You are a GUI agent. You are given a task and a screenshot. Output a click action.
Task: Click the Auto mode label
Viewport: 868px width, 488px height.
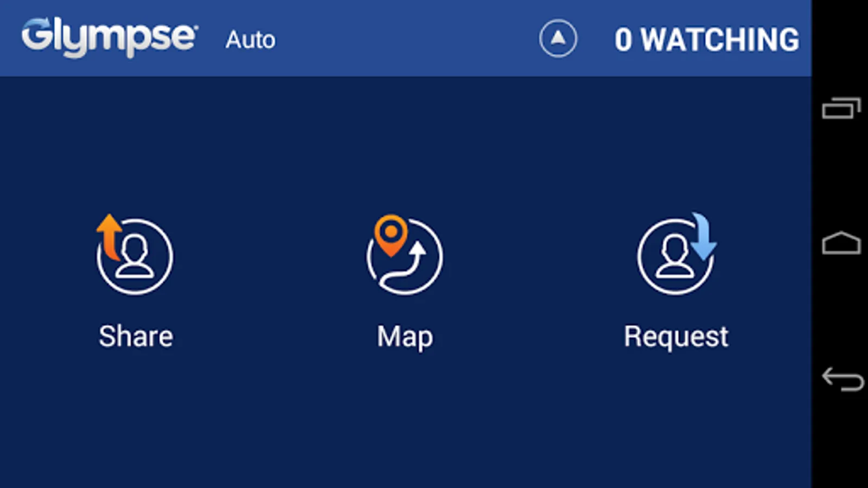251,40
